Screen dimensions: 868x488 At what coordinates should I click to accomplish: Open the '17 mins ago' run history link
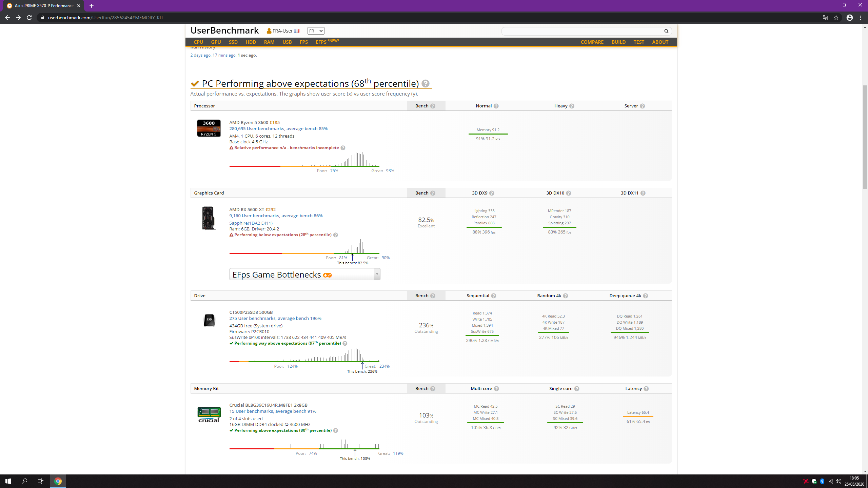point(224,55)
